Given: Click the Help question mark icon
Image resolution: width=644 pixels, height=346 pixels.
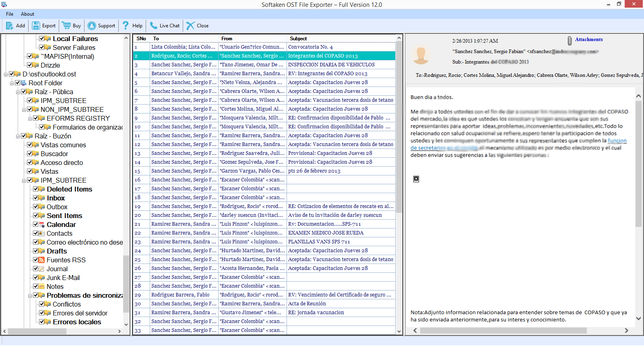Looking at the screenshot, I should pos(126,26).
